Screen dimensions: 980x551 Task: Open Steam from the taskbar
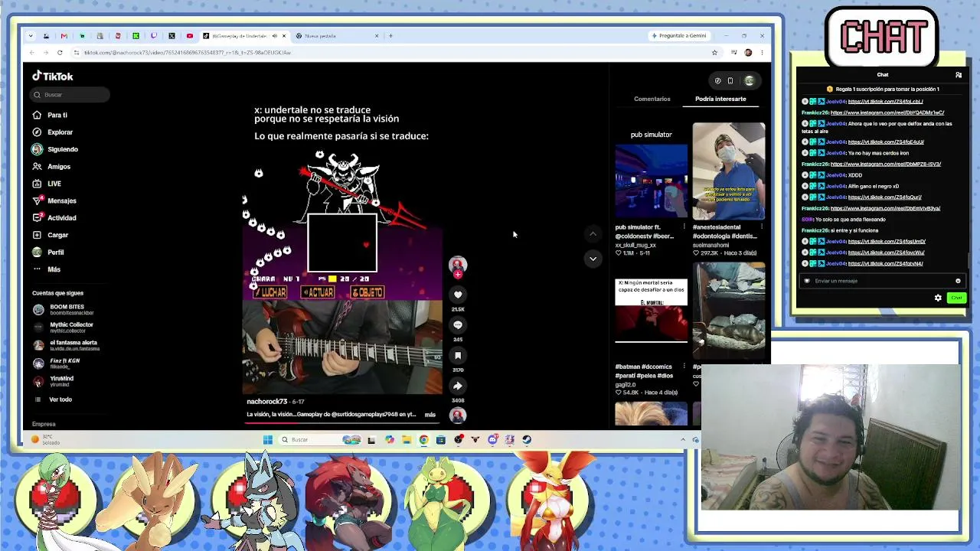point(527,440)
